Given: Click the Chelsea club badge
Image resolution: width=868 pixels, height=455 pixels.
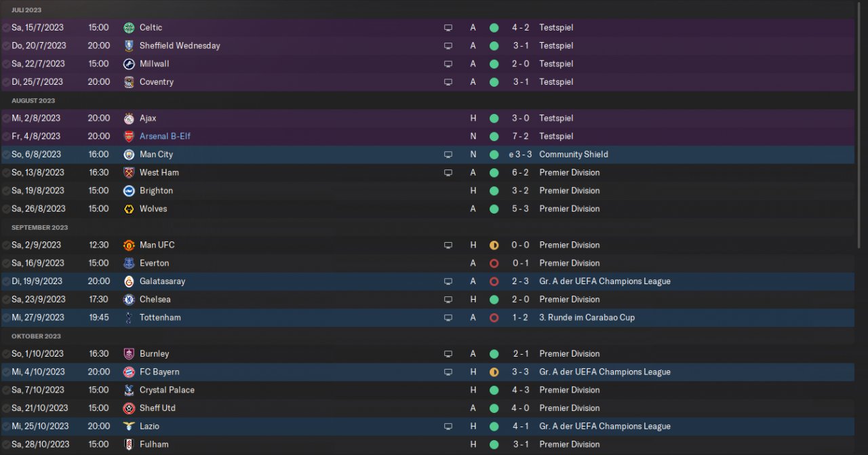Looking at the screenshot, I should pyautogui.click(x=129, y=300).
